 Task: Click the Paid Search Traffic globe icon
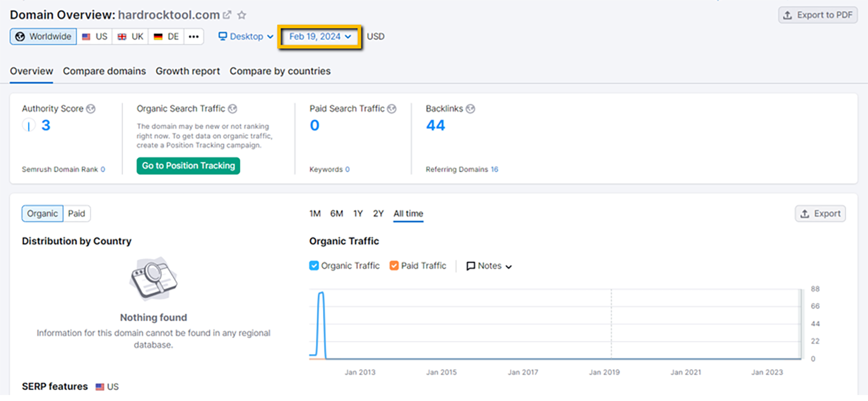pyautogui.click(x=392, y=109)
